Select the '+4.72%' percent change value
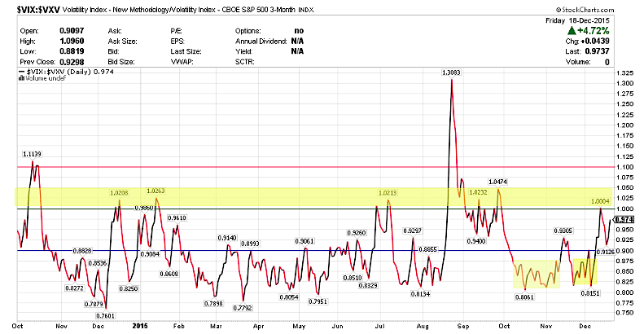 point(594,31)
